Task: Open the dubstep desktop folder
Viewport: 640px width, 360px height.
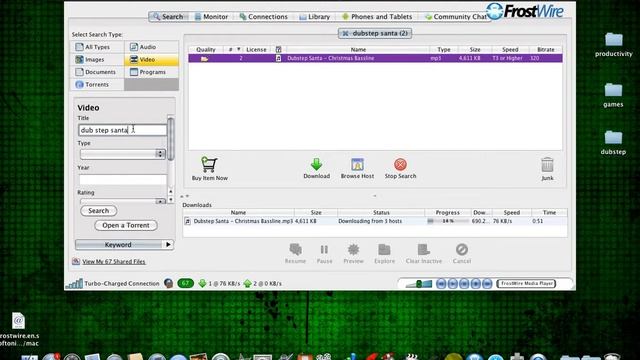Action: point(613,138)
